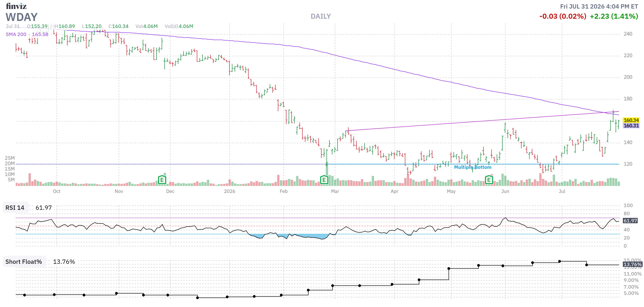Click the Jul 31 date in header

coord(13,26)
